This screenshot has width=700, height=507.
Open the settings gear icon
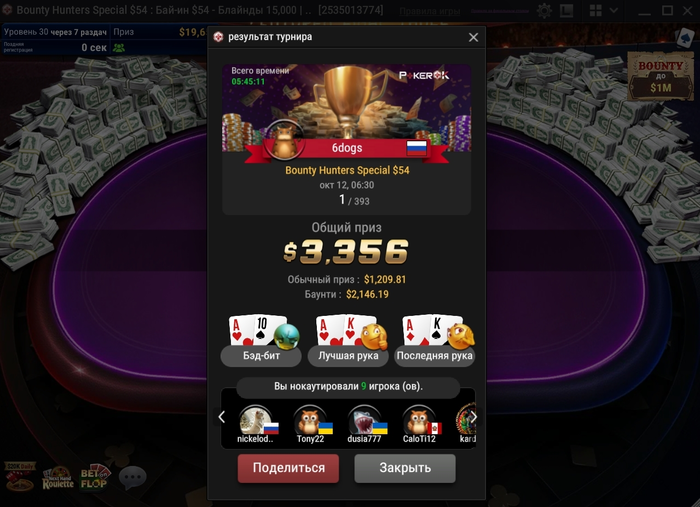[544, 11]
